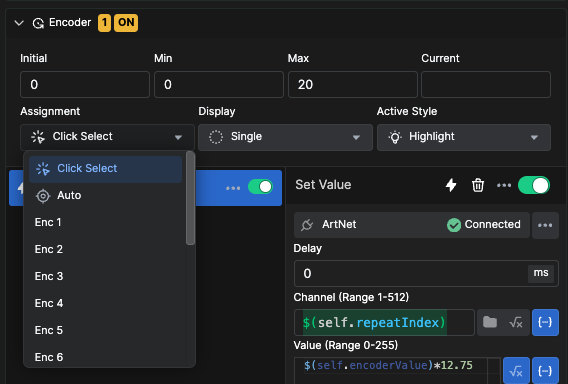Select Enc 1 from the list
The height and width of the screenshot is (384, 568).
click(105, 222)
